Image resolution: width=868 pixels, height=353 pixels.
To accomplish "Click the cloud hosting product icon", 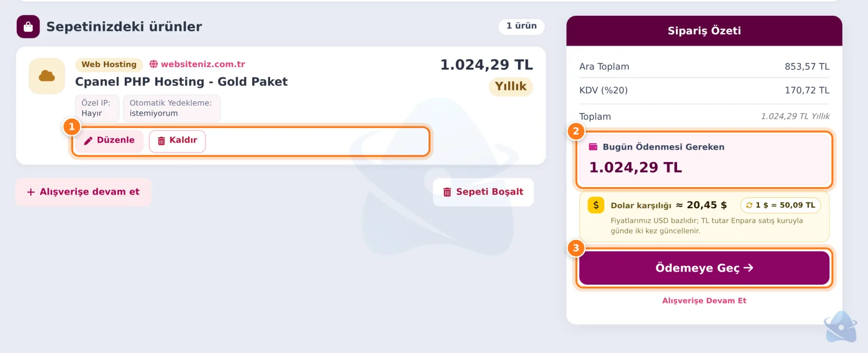I will tap(47, 76).
